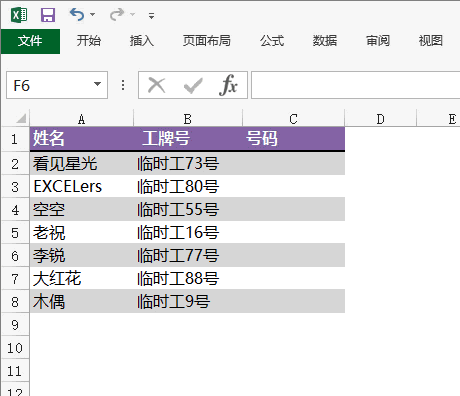
Task: Cancel the formula entry with X icon
Action: tap(157, 85)
